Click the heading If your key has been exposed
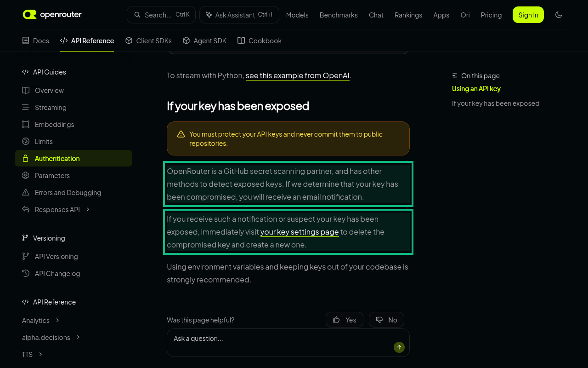This screenshot has width=588, height=368. coord(238,106)
